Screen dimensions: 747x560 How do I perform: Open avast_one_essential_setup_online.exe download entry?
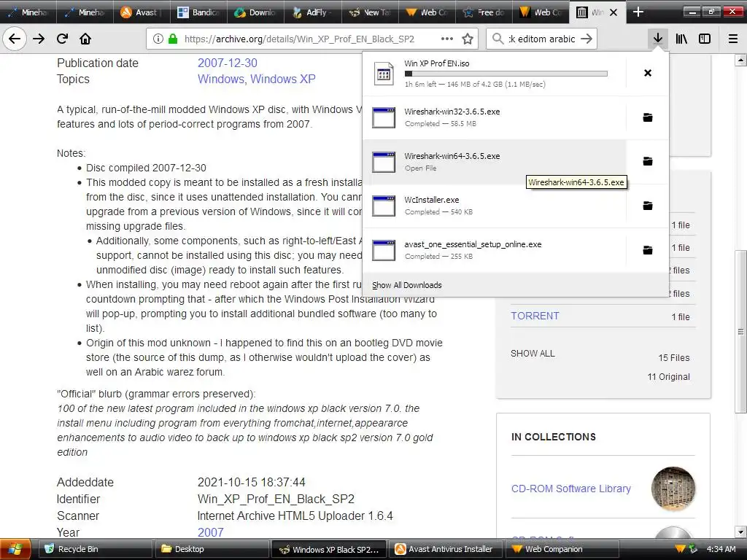click(x=494, y=250)
